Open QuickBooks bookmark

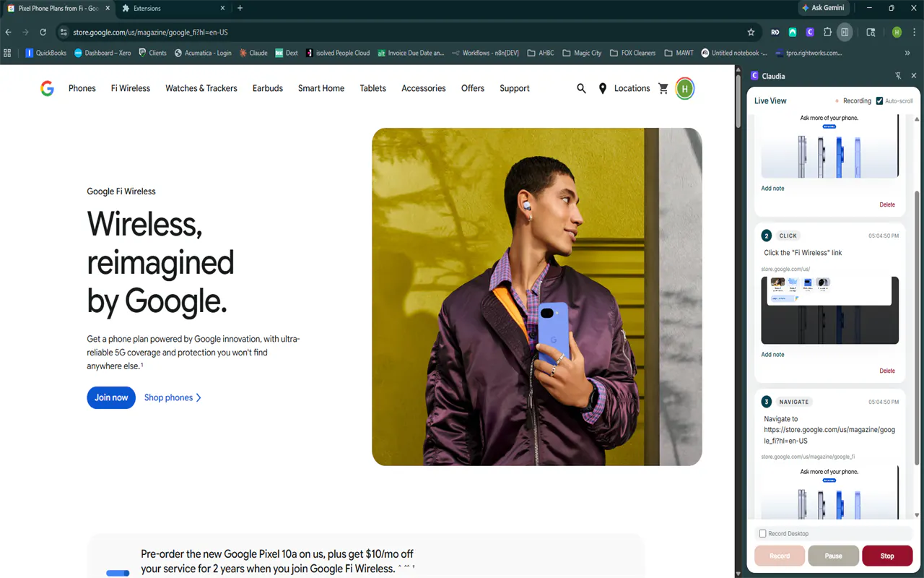pos(45,53)
